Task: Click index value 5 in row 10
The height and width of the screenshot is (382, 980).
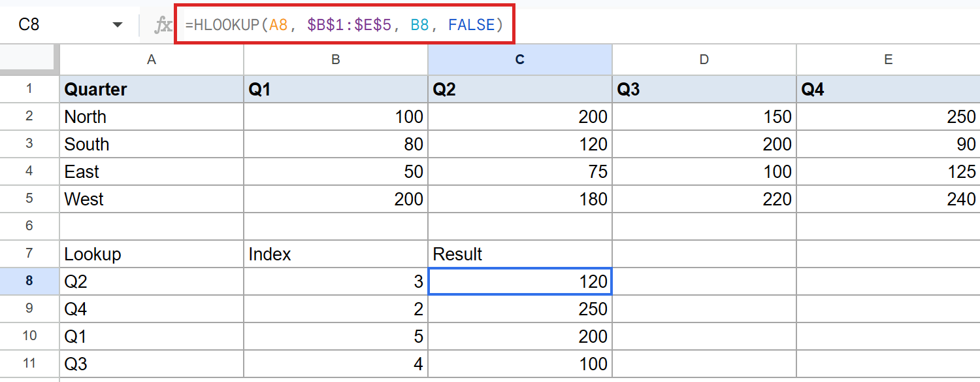Action: pos(336,336)
